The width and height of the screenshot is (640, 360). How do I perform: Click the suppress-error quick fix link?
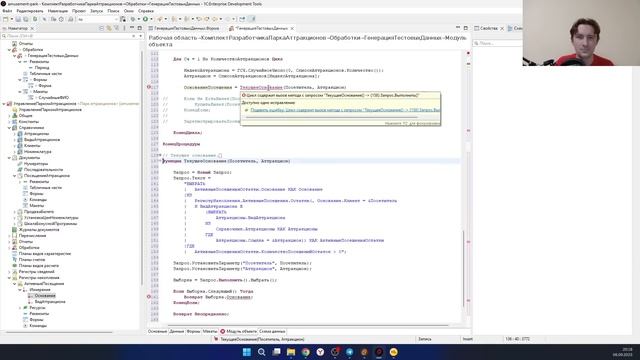tap(345, 110)
